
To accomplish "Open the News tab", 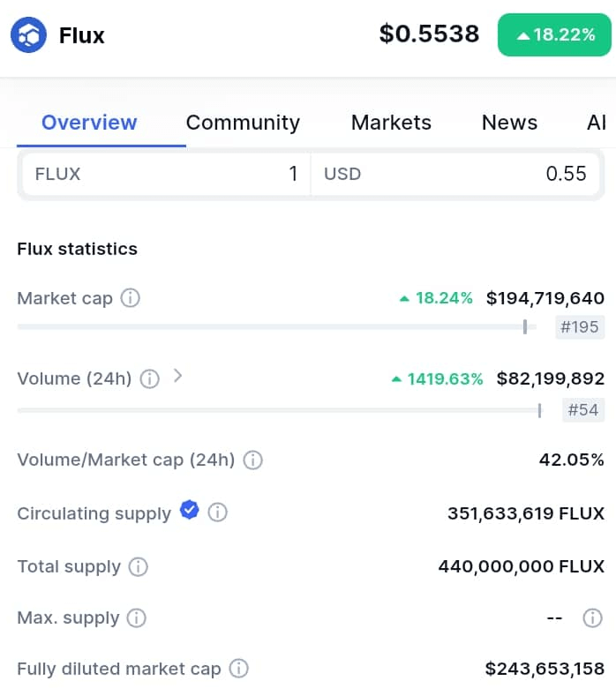I will coord(510,123).
